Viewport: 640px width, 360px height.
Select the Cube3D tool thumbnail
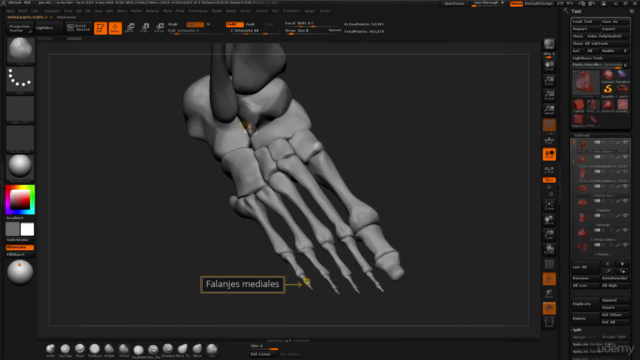coord(578,105)
